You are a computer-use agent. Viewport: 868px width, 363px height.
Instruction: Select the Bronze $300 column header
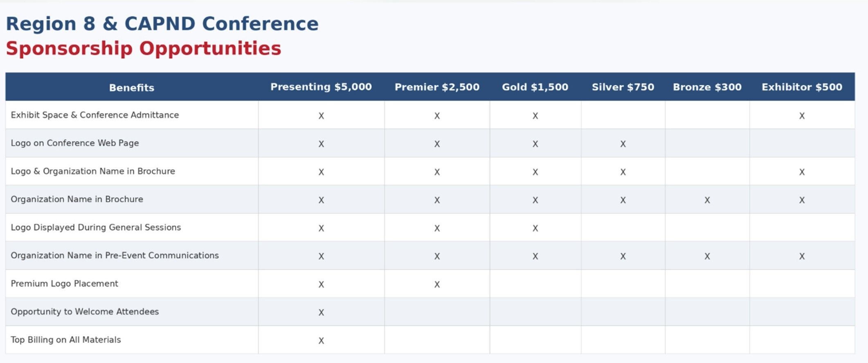point(707,87)
